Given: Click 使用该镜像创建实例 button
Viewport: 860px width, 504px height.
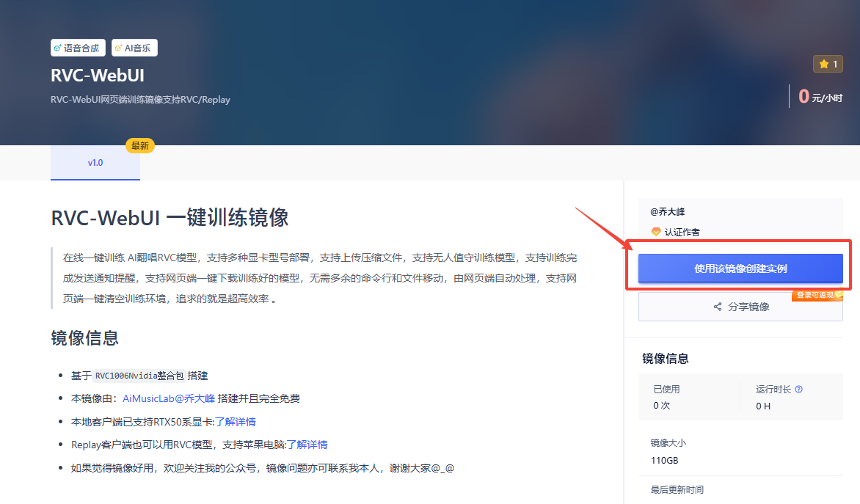Looking at the screenshot, I should [x=740, y=269].
